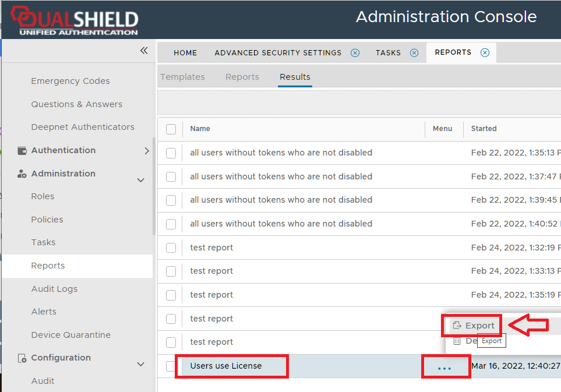Click the Authentication wallet icon
This screenshot has width=561, height=392.
click(x=22, y=150)
